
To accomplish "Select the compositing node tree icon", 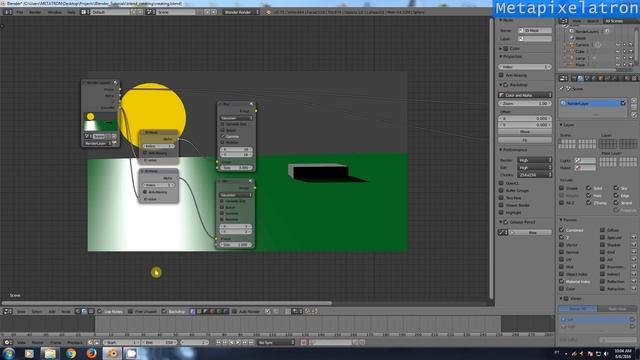I will [x=84, y=311].
